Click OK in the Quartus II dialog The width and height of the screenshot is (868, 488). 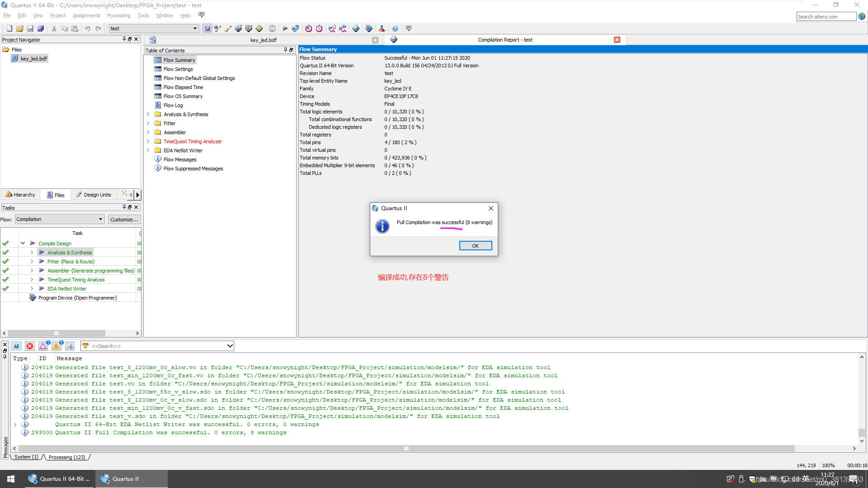(x=475, y=245)
